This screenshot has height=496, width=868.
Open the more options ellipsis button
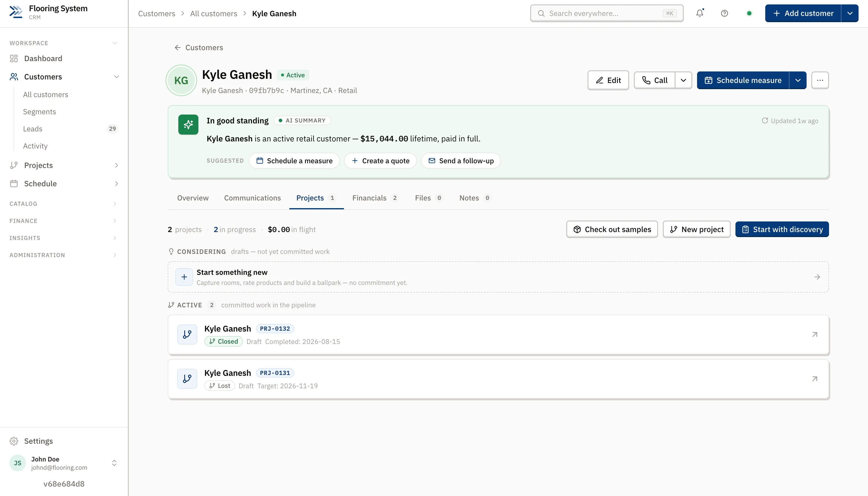pos(820,80)
